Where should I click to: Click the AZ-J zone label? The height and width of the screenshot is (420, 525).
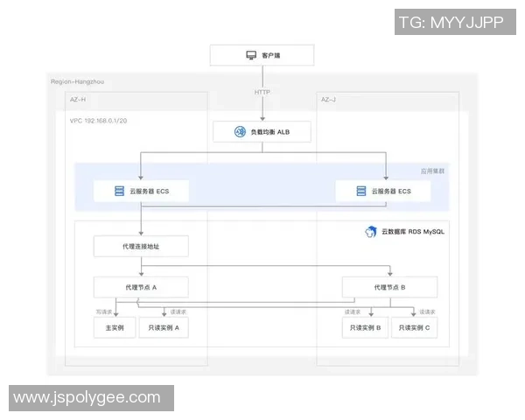328,100
